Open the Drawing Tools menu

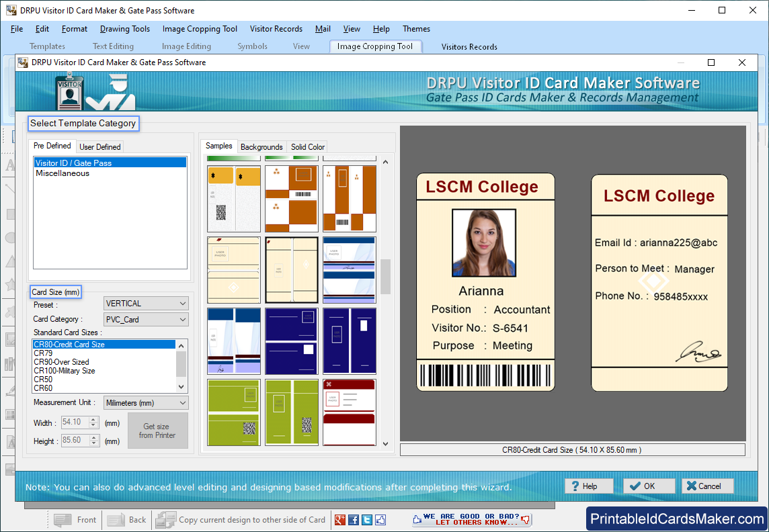[x=125, y=29]
